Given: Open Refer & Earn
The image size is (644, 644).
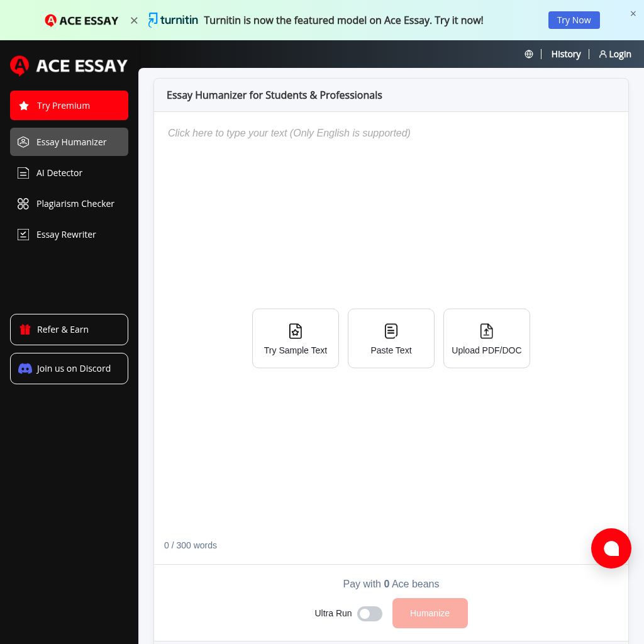Looking at the screenshot, I should tap(69, 329).
